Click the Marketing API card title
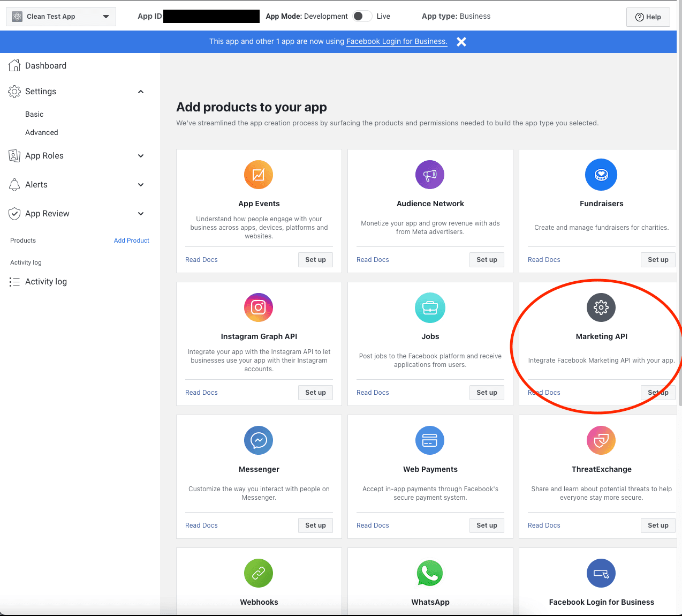This screenshot has height=616, width=682. pyautogui.click(x=601, y=336)
